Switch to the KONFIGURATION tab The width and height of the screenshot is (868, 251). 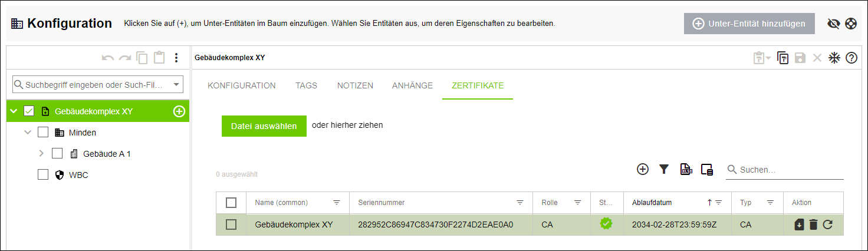tap(242, 85)
